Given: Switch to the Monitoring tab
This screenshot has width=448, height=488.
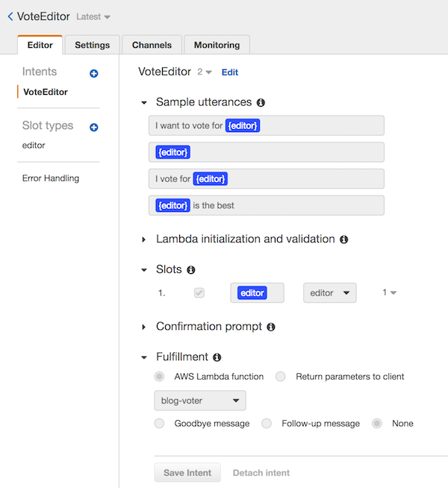Looking at the screenshot, I should coord(217,45).
